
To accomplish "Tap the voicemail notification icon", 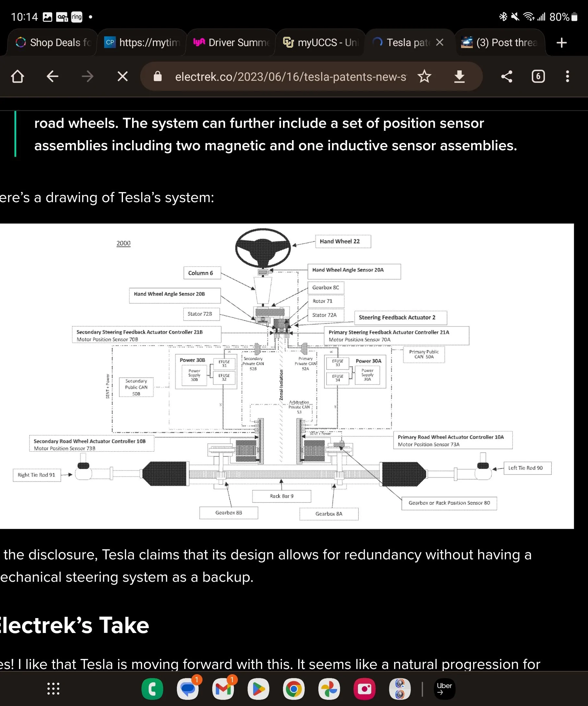I will (x=62, y=17).
